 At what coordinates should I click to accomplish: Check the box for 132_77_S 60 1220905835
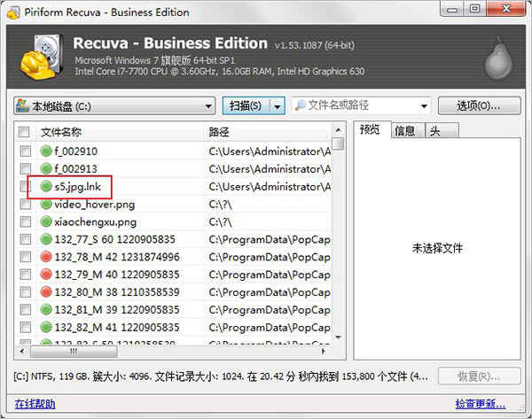point(26,239)
